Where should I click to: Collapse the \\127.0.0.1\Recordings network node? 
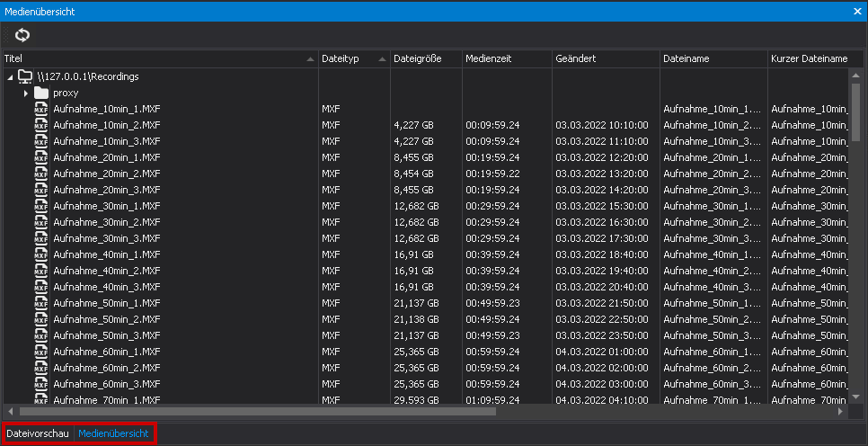click(x=10, y=77)
